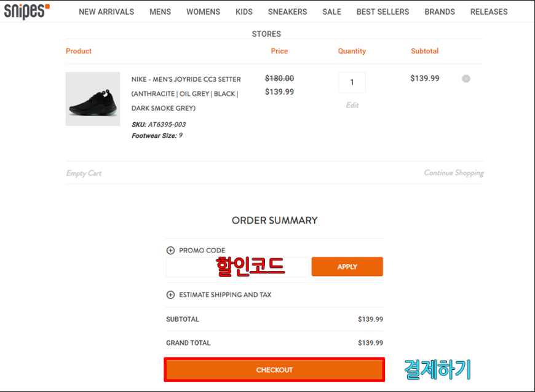535x392 pixels.
Task: Open the Releases menu
Action: (x=489, y=12)
